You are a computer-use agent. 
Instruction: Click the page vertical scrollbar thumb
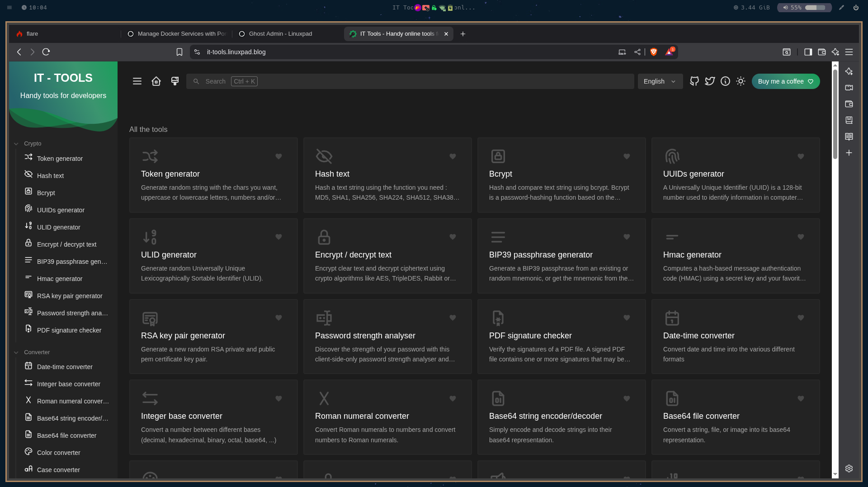[x=835, y=114]
